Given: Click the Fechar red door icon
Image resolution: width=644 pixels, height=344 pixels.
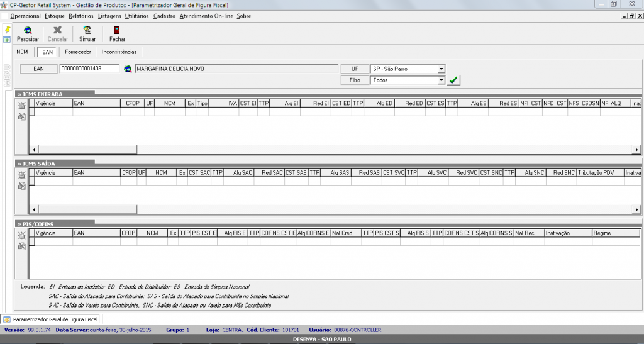Looking at the screenshot, I should [x=117, y=30].
